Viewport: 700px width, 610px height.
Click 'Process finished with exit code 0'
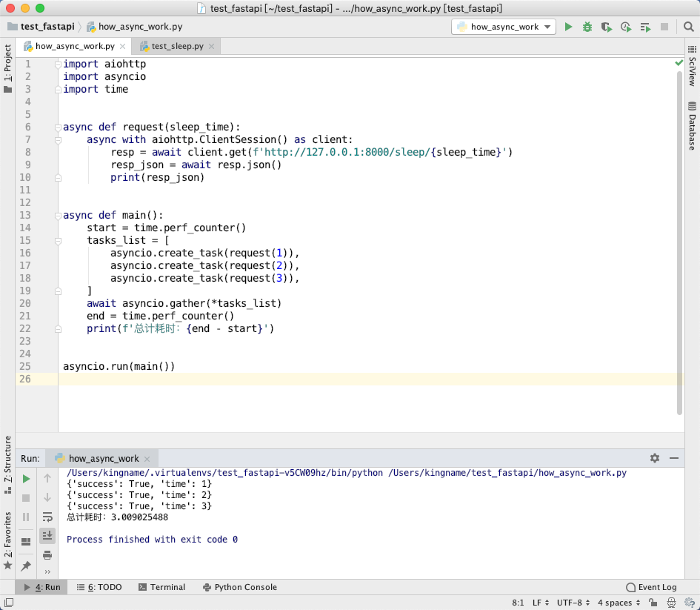[153, 540]
